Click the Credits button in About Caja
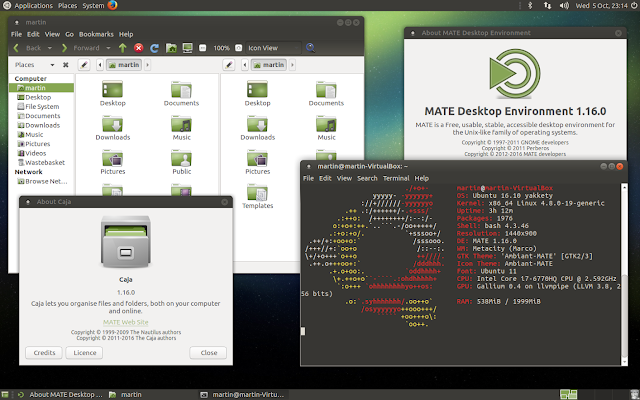640x400 pixels. point(44,353)
